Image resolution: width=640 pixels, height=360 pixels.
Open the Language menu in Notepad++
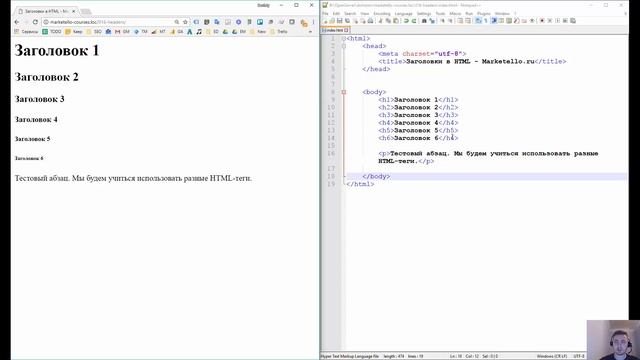pyautogui.click(x=403, y=13)
